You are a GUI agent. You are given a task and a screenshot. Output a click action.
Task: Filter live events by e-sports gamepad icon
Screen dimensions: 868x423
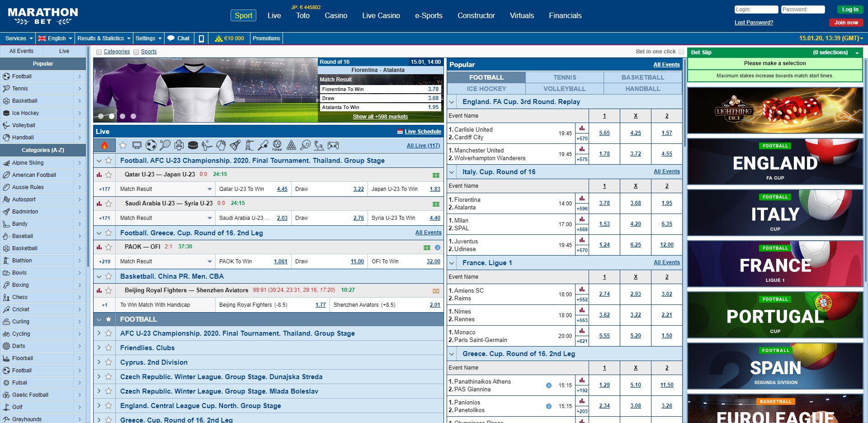click(333, 145)
